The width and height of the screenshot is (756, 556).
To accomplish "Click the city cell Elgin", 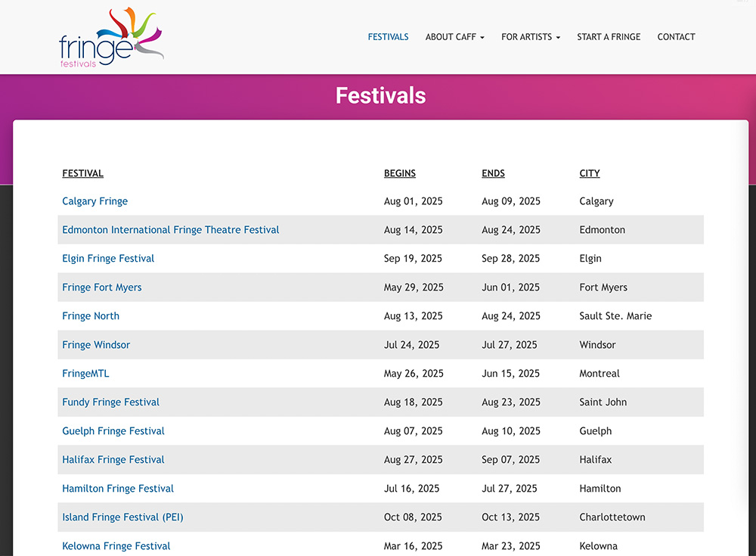I will pyautogui.click(x=590, y=259).
